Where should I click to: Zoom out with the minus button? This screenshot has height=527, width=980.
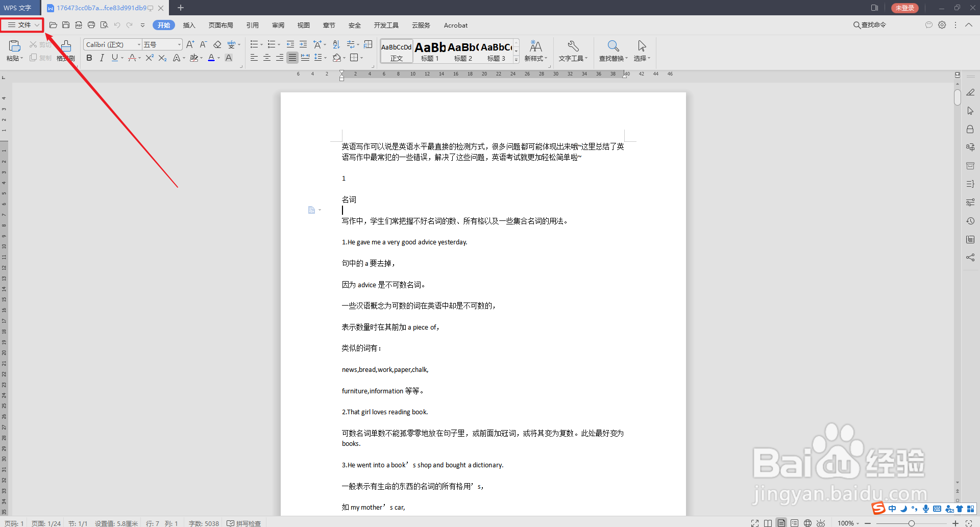pos(868,523)
